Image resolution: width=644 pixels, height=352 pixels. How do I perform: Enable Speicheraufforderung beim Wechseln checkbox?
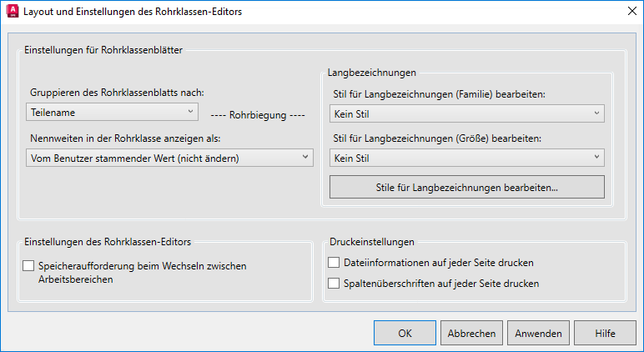[29, 266]
